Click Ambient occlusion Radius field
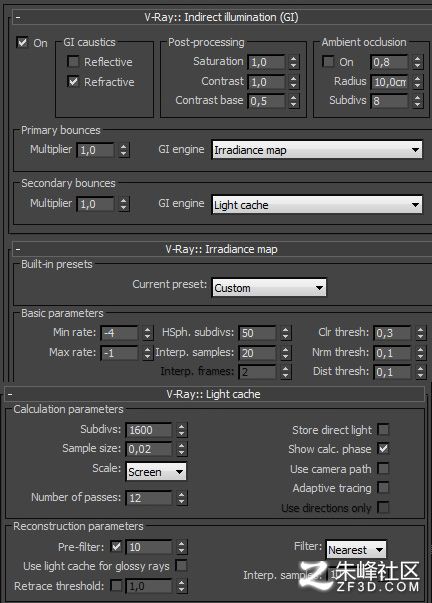 point(390,82)
